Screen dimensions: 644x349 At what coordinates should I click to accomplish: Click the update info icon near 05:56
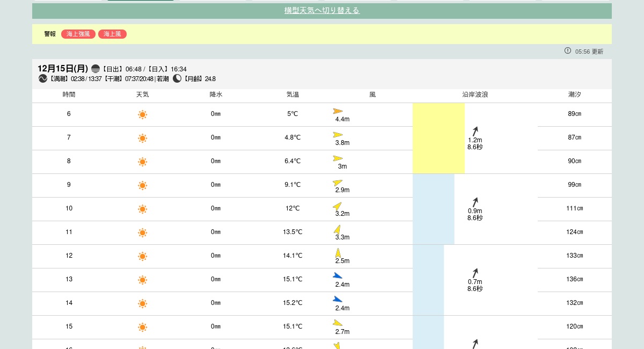(568, 50)
